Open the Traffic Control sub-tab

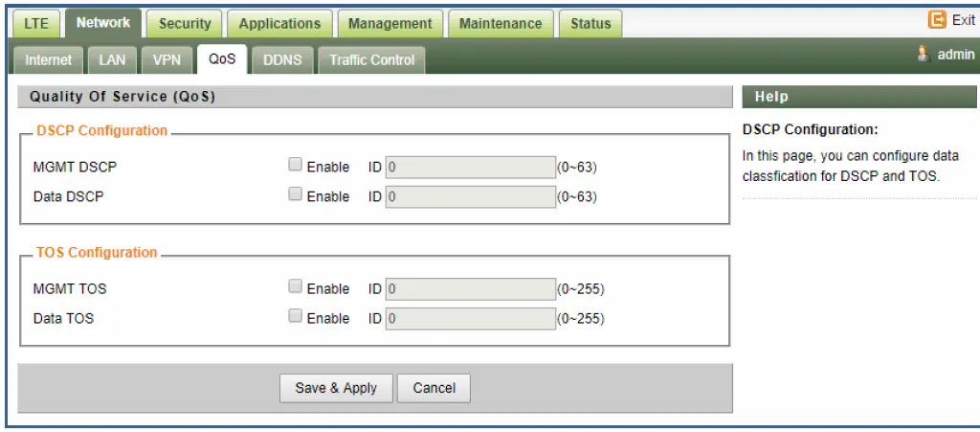click(371, 59)
